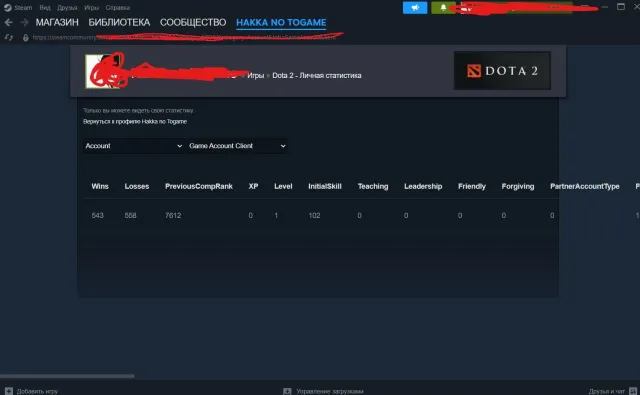Screen dimensions: 640x395
Task: Reload the page with refresh icon
Action: click(9, 38)
